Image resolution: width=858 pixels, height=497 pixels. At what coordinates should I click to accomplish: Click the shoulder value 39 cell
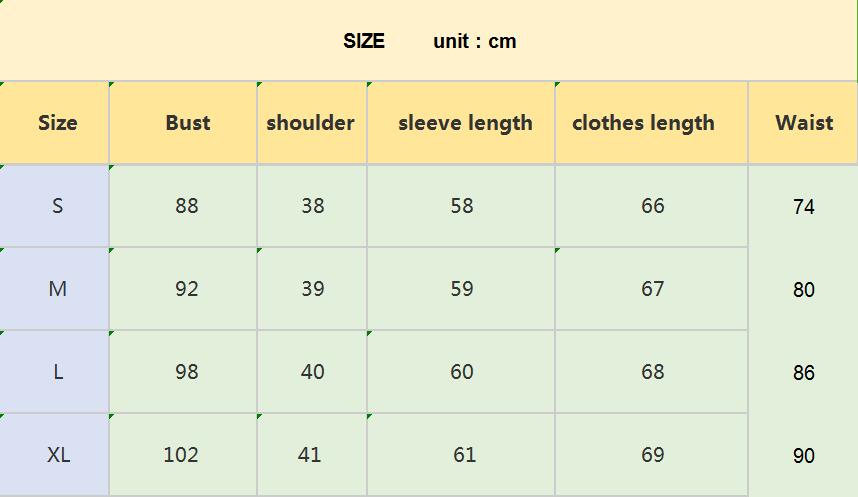[312, 289]
